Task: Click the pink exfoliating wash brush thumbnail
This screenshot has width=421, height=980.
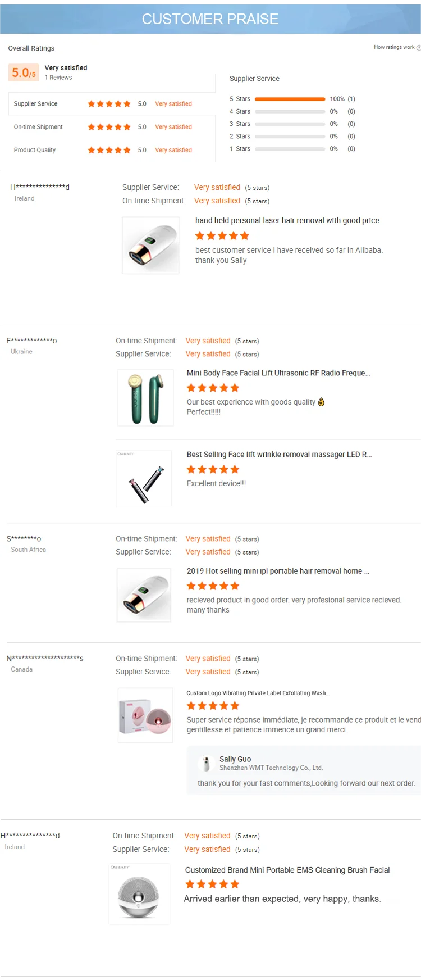Action: point(145,715)
